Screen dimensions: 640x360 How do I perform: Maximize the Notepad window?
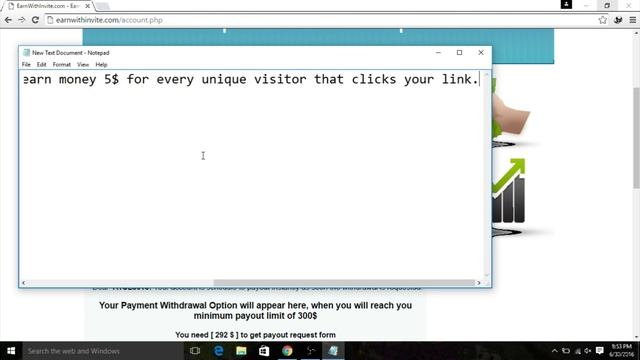[x=459, y=53]
